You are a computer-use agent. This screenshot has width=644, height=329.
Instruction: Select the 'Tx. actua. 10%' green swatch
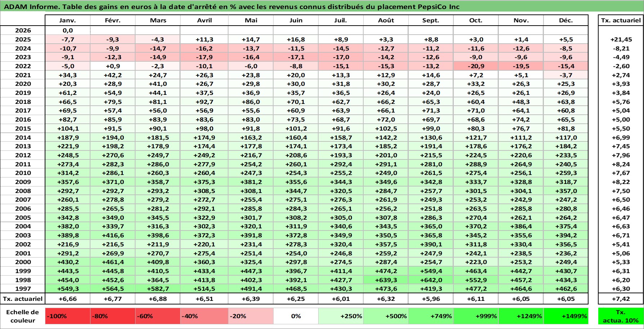tap(621, 316)
